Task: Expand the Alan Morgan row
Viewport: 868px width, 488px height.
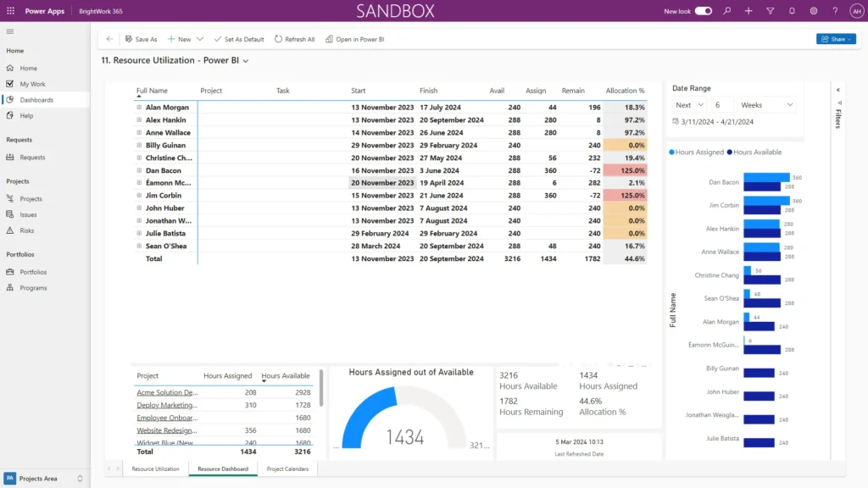Action: [139, 108]
